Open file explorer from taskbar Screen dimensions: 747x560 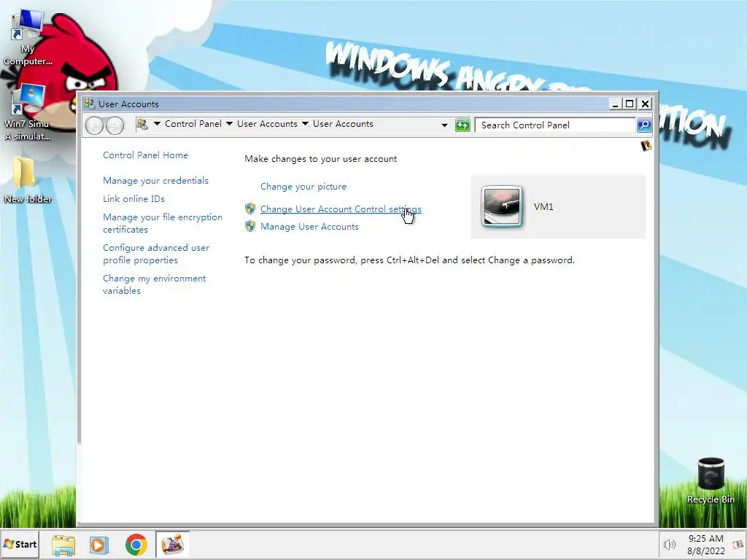(x=63, y=545)
